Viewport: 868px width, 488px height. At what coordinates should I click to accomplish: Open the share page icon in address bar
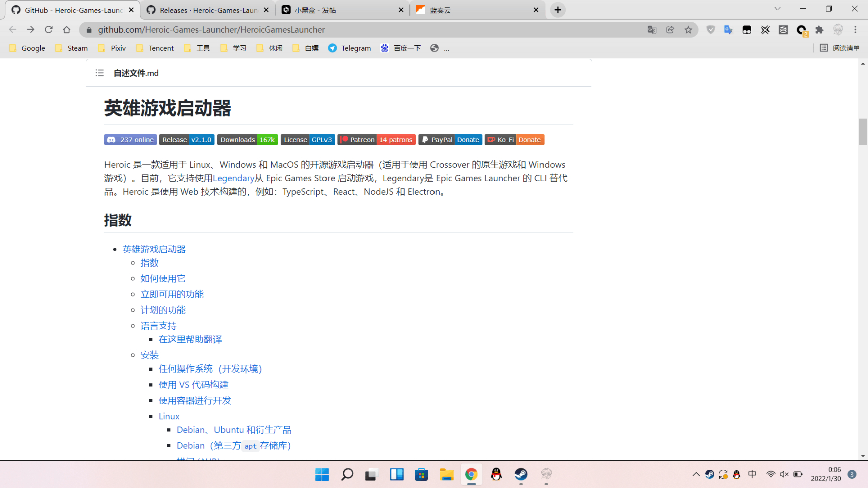tap(670, 30)
